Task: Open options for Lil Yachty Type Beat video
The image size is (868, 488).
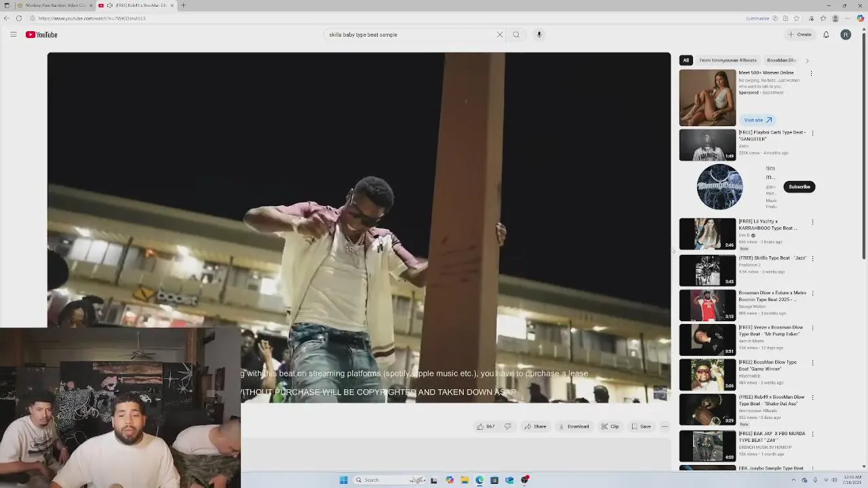Action: click(812, 222)
